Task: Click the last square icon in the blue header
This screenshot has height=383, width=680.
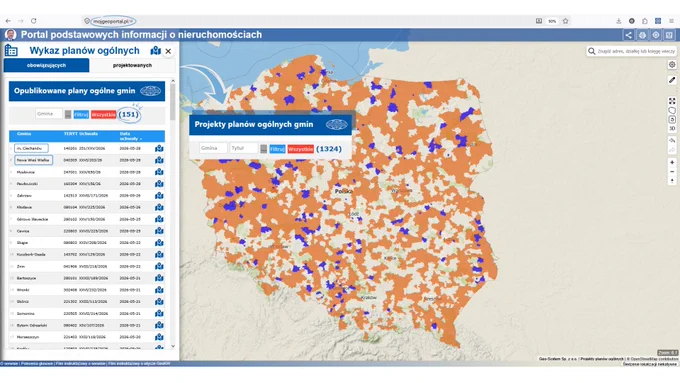Action: pos(669,35)
